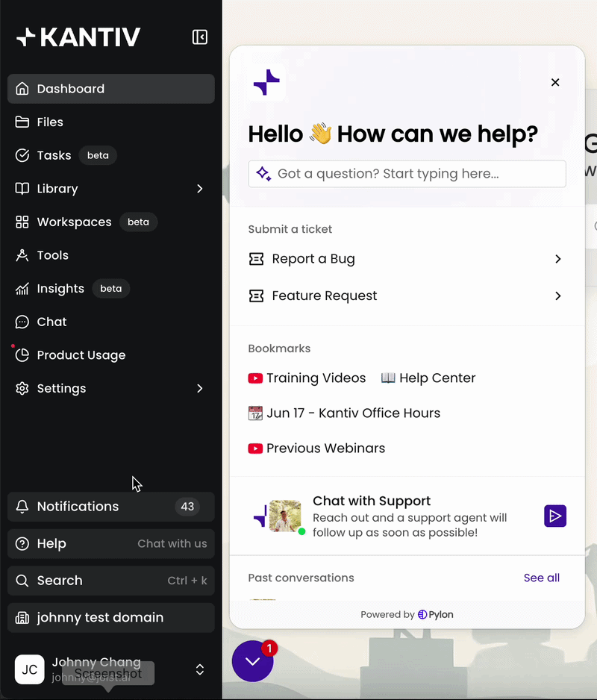Click the purple Kantiv widget logo
The width and height of the screenshot is (597, 700).
click(266, 82)
